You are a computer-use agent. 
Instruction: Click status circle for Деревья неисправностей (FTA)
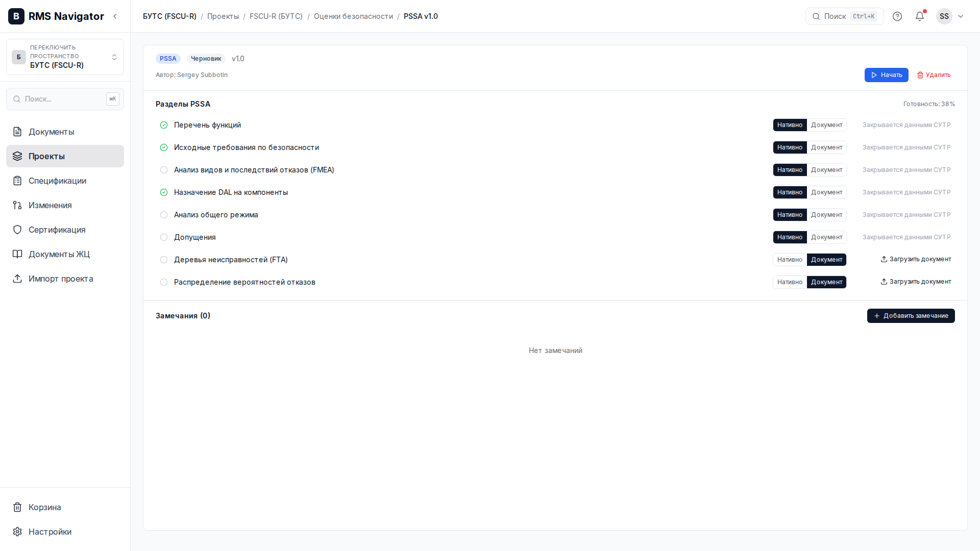point(164,260)
